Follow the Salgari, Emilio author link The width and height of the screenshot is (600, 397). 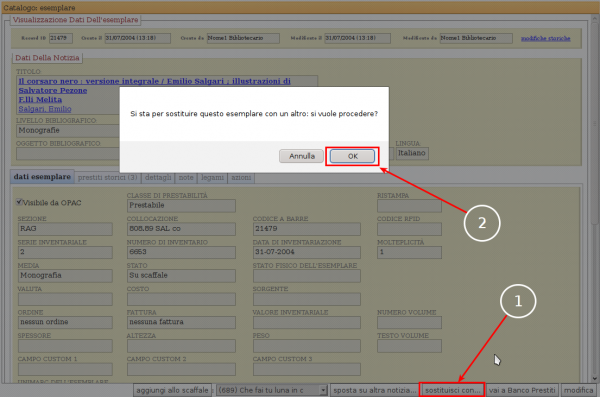(45, 109)
